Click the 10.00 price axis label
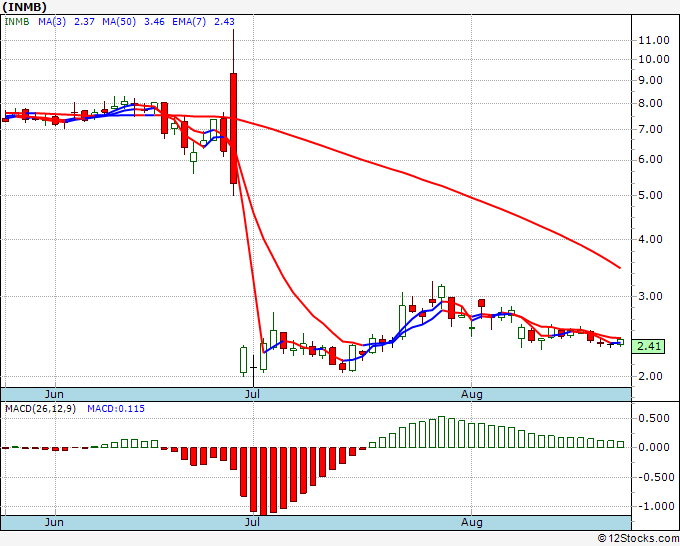 pos(654,59)
